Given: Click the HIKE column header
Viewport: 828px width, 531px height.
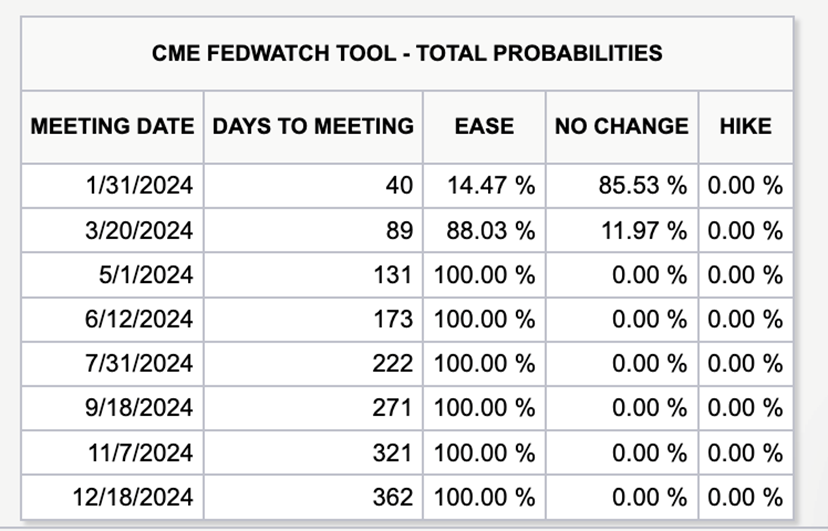Looking at the screenshot, I should click(745, 127).
